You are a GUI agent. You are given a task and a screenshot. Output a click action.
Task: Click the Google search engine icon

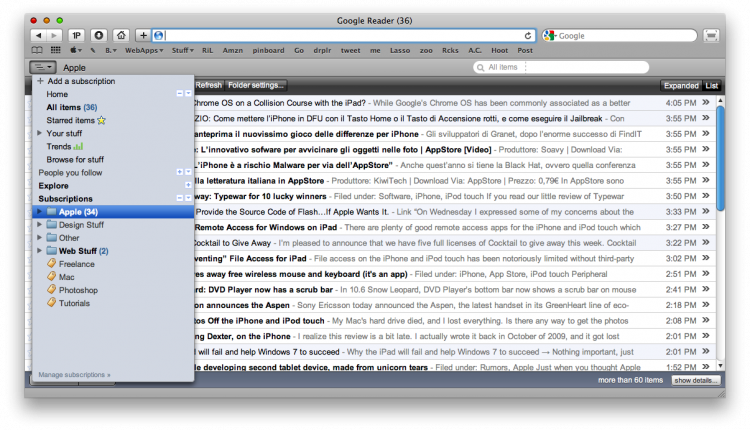point(549,35)
